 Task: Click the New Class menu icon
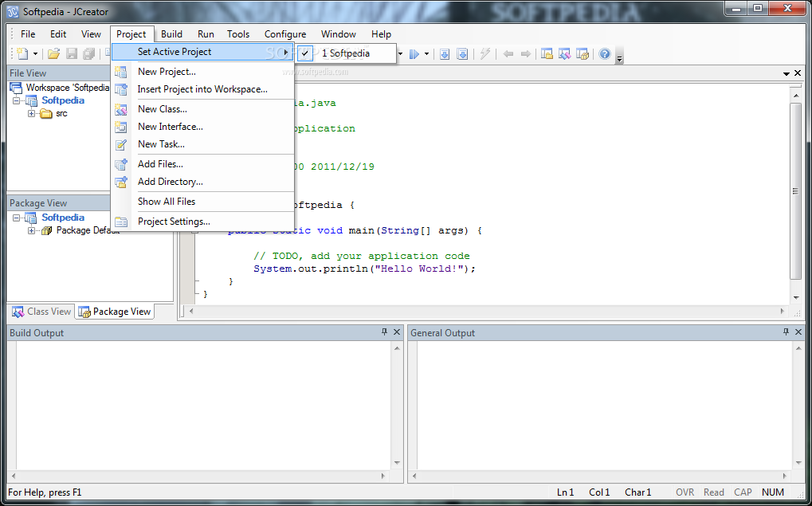pyautogui.click(x=120, y=109)
